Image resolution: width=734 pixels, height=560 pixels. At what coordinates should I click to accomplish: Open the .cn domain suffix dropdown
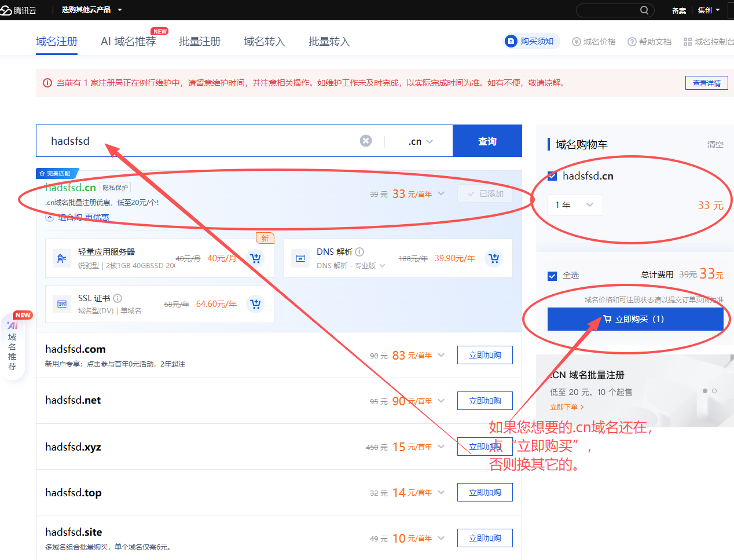coord(420,141)
